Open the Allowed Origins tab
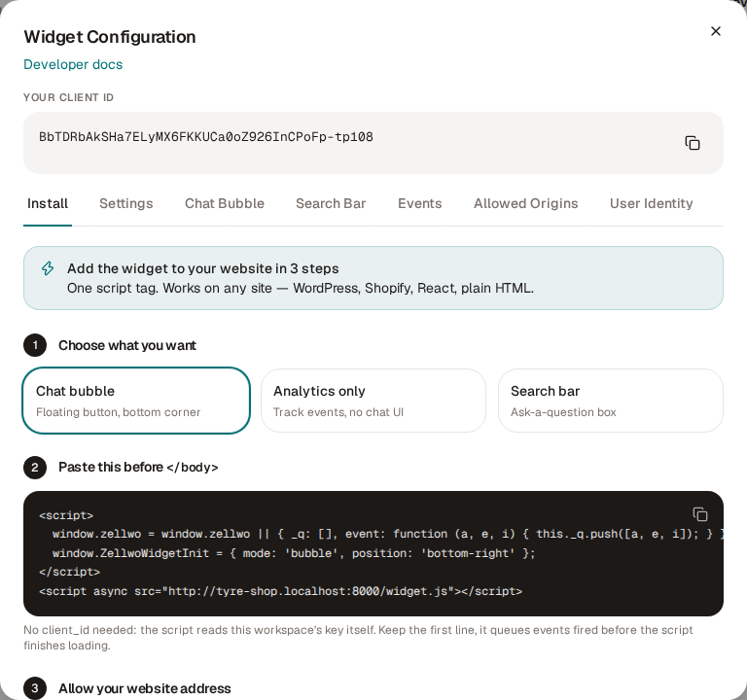 [x=525, y=204]
